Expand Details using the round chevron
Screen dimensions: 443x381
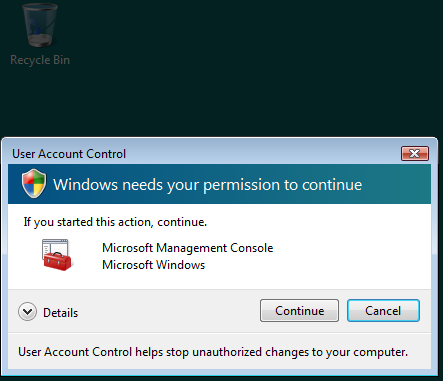[27, 312]
